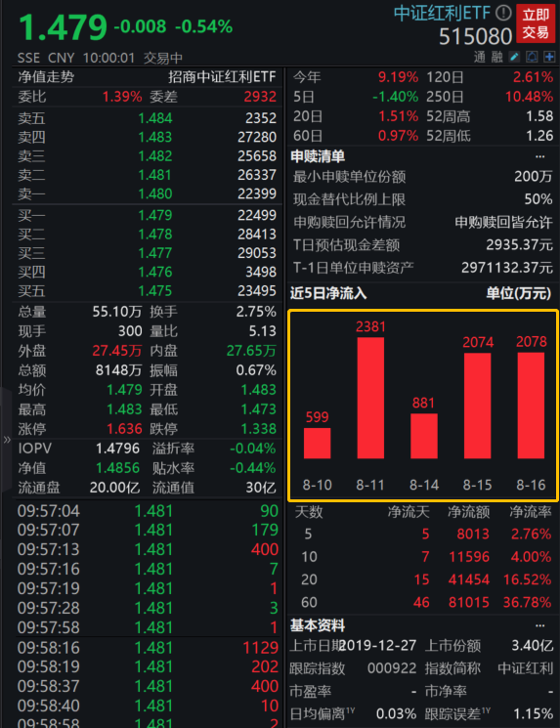Set a price alert with bell icon

click(x=532, y=57)
